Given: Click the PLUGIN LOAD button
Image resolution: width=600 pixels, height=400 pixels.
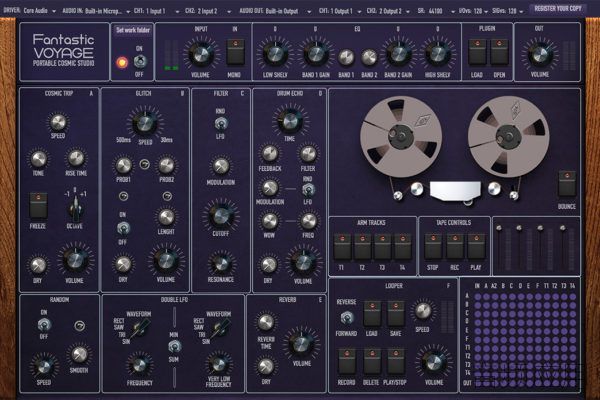Looking at the screenshot, I should 477,51.
